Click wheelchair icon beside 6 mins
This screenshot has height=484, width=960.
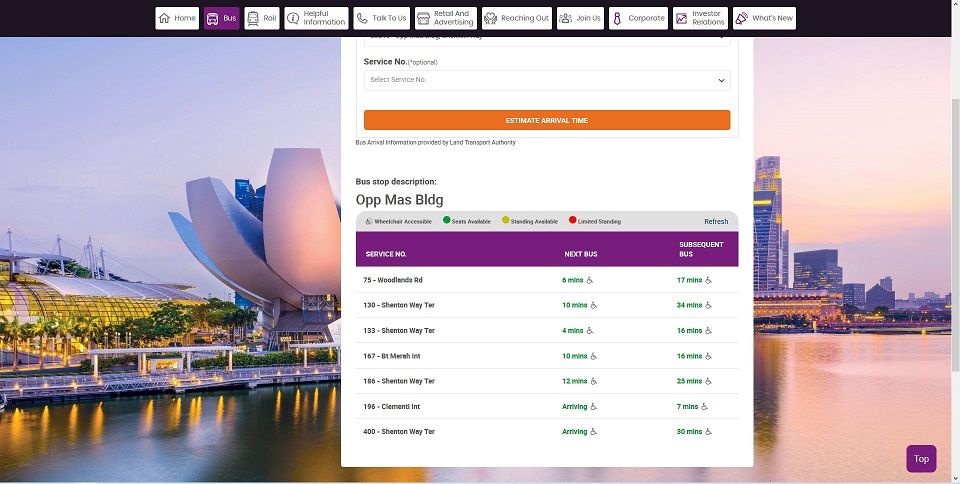point(590,280)
